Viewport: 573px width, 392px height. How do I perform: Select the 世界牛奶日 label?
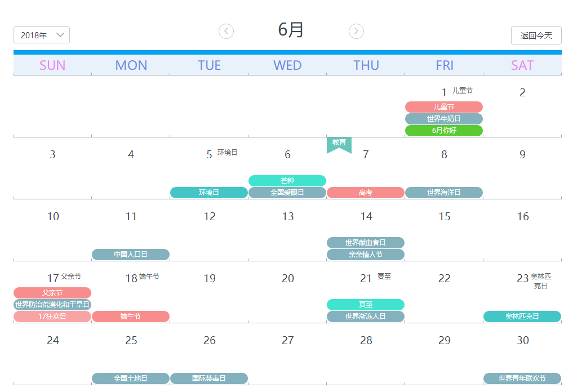443,118
